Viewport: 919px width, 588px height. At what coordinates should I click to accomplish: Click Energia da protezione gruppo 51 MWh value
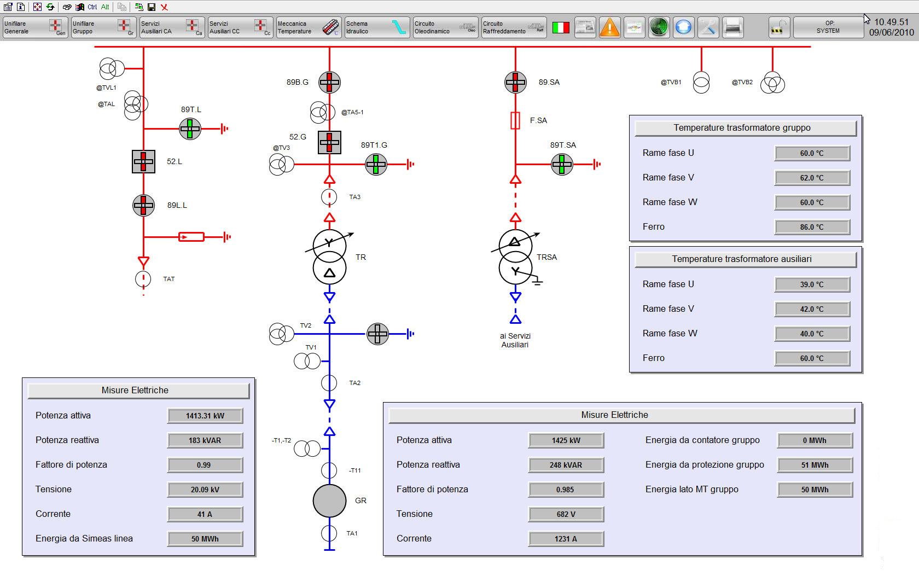pos(815,465)
